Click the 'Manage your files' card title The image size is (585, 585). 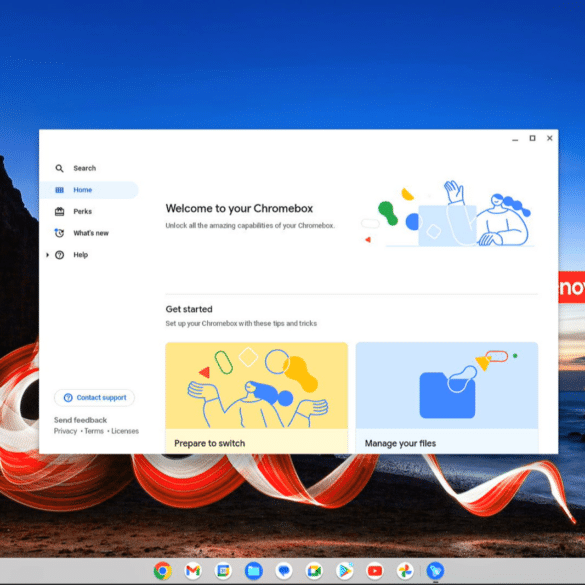(x=400, y=443)
